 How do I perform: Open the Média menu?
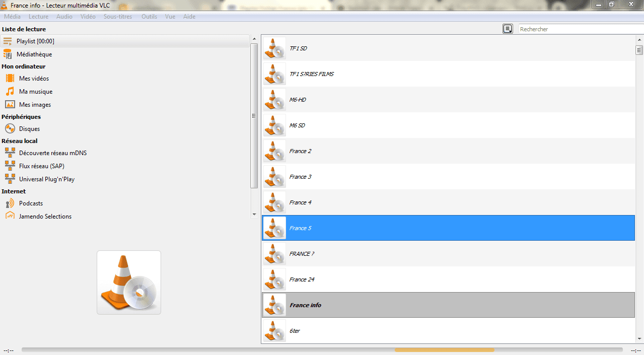point(13,17)
